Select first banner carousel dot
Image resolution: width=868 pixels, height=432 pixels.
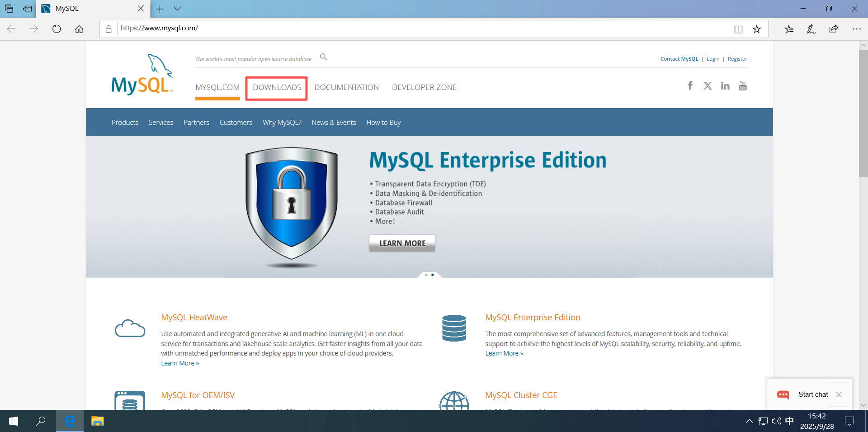[x=426, y=275]
